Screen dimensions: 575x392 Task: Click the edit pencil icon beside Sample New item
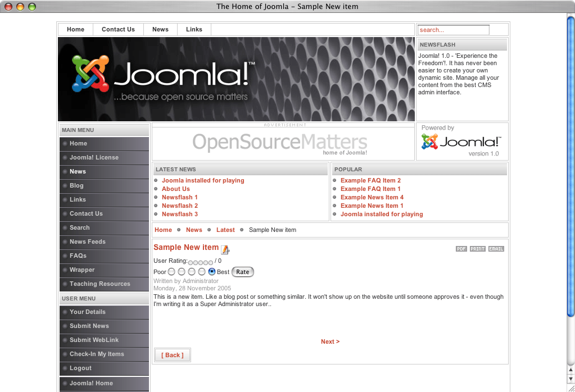coord(225,249)
